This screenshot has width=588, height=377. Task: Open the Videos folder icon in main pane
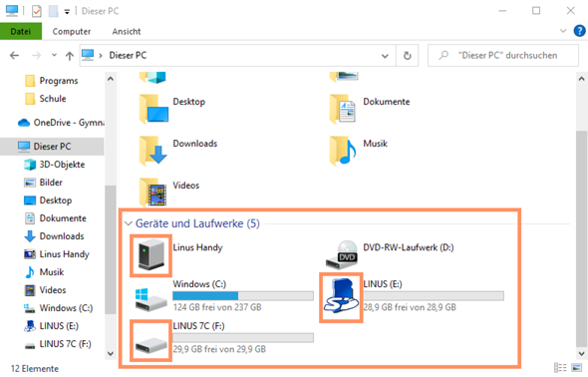tap(152, 192)
